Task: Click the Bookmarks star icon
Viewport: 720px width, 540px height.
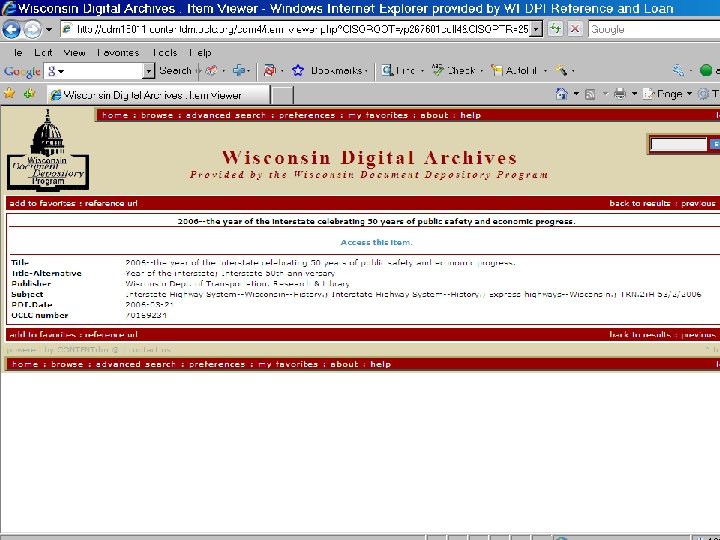Action: click(298, 70)
